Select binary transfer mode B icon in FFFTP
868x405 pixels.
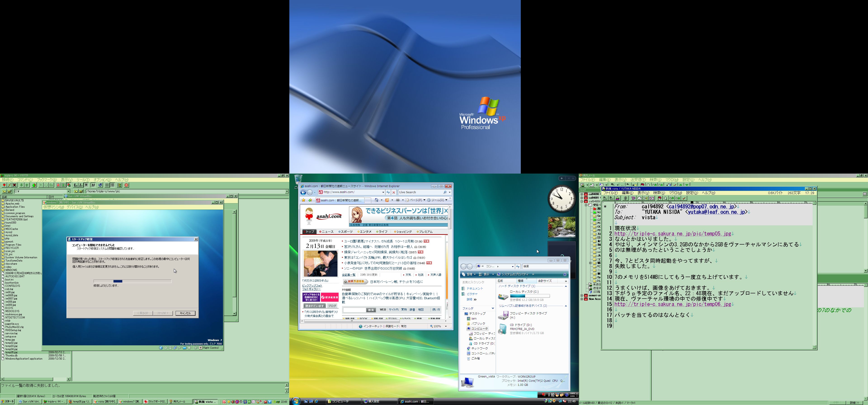coord(63,185)
